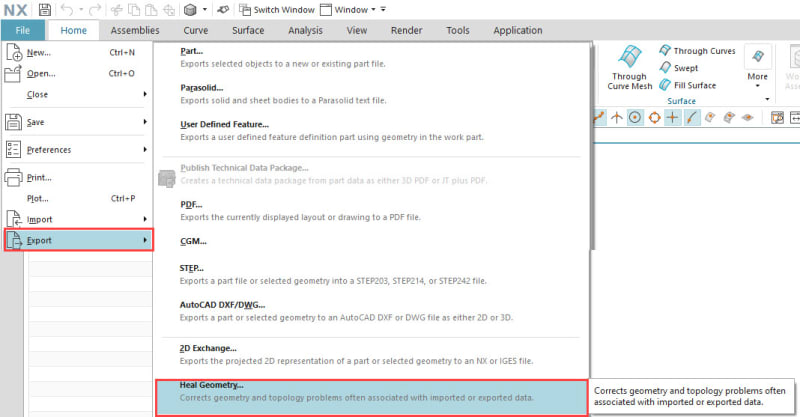Choose Export in the File menu
800x417 pixels.
[x=79, y=240]
